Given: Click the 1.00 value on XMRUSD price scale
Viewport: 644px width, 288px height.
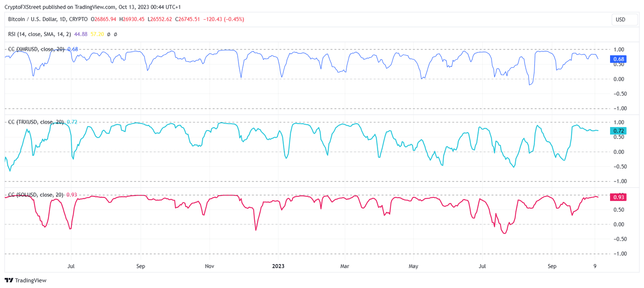Looking at the screenshot, I should pos(619,49).
